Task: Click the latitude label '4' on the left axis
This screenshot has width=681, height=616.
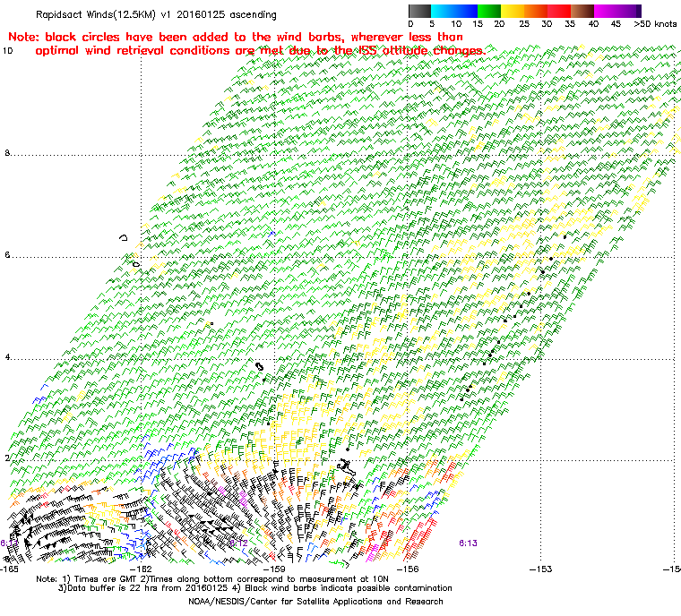Action: point(7,357)
